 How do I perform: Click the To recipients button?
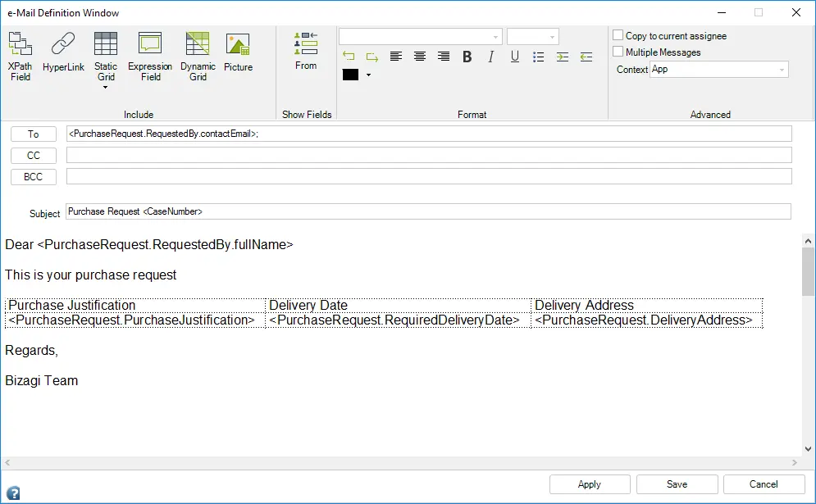point(34,134)
